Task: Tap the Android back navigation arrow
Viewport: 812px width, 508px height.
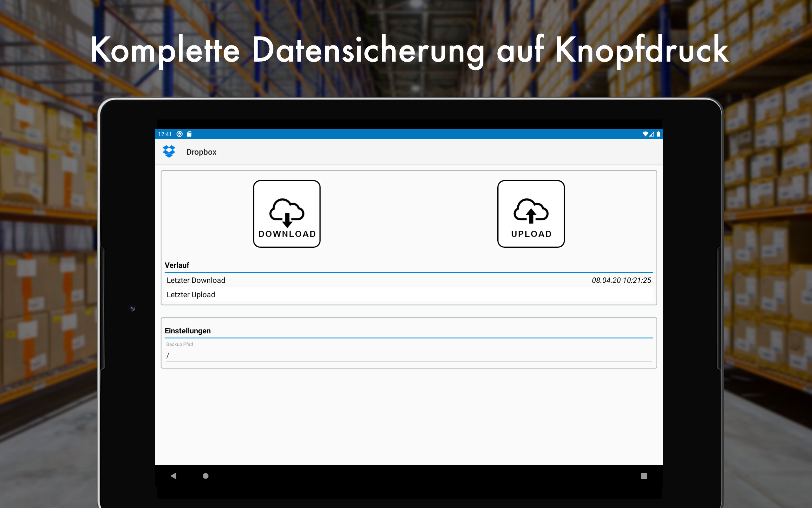Action: [174, 476]
